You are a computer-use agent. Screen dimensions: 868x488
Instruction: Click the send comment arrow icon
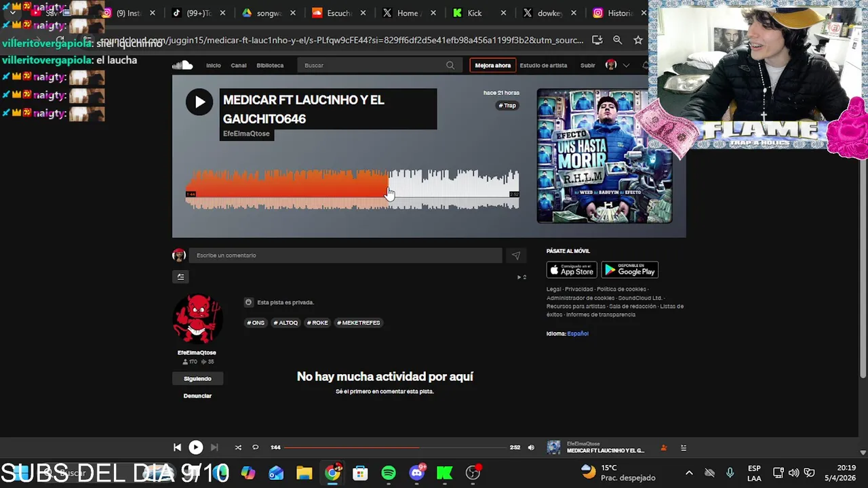coord(516,256)
